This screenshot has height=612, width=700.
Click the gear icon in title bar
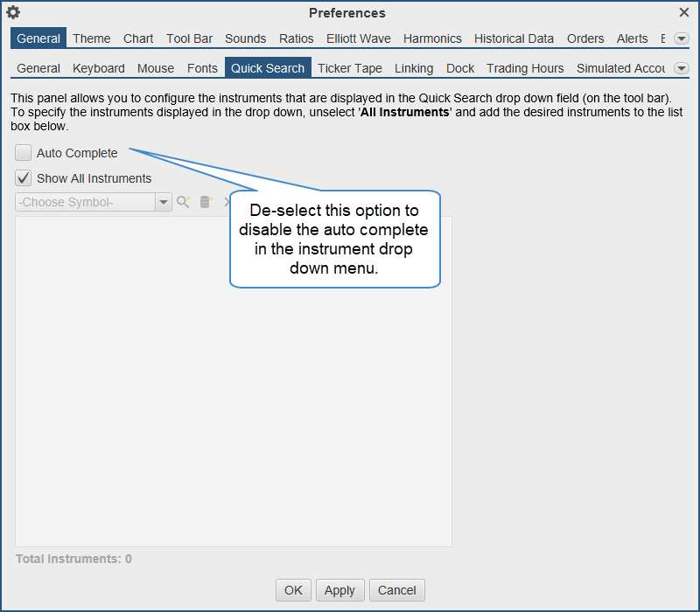pyautogui.click(x=13, y=12)
